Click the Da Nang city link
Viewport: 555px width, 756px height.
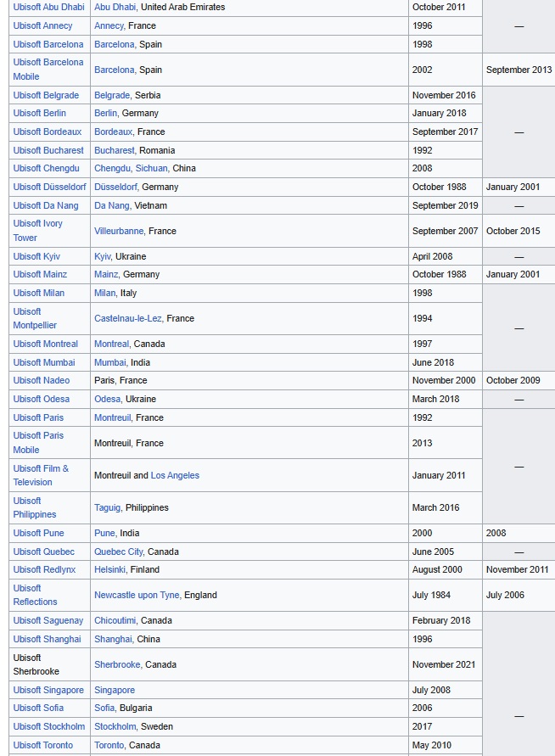[x=112, y=205]
